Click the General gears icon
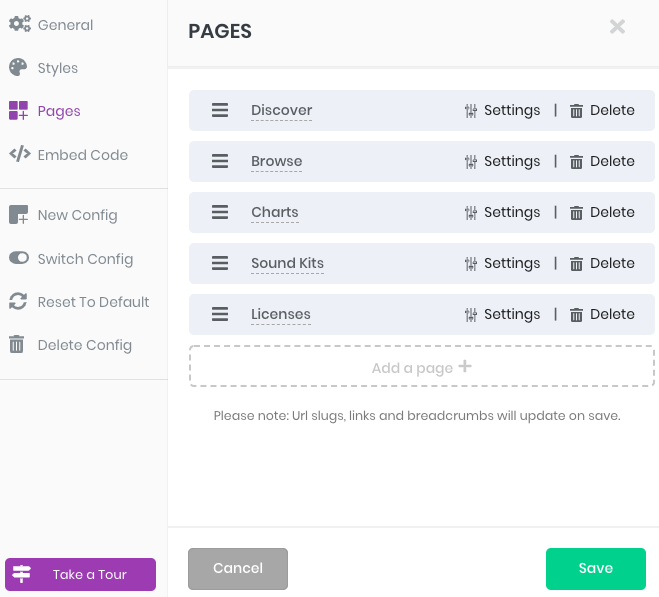The width and height of the screenshot is (659, 597). coord(20,24)
